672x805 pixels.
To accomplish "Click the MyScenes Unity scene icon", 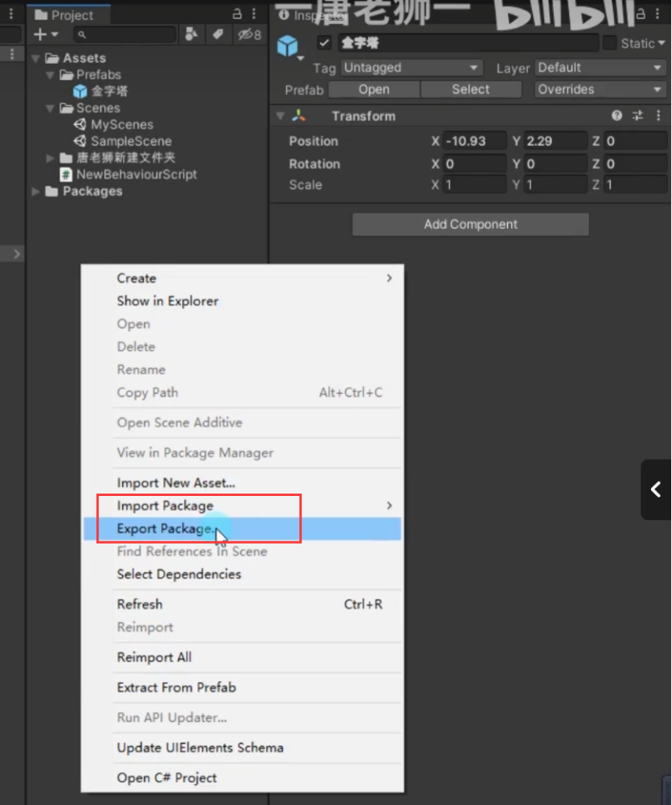I will [x=80, y=125].
